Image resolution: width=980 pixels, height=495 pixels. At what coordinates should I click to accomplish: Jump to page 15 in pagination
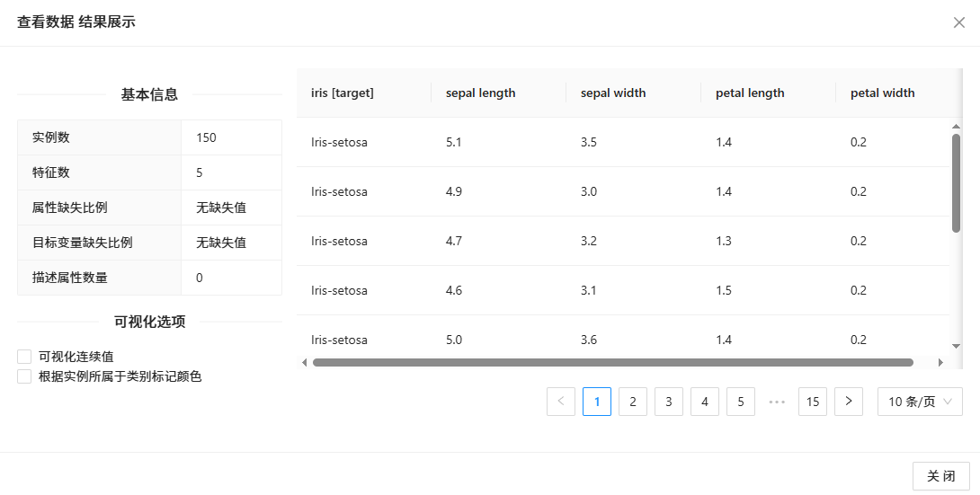[813, 402]
